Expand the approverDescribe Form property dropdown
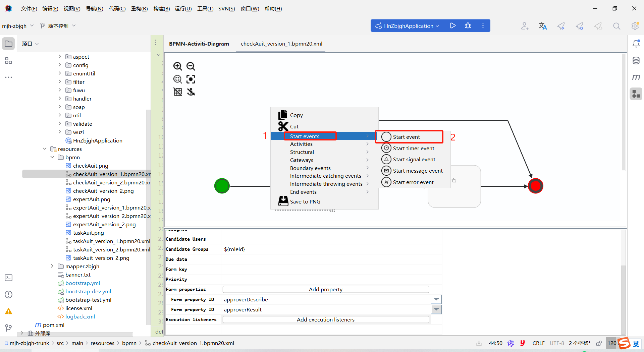644x352 pixels. pos(436,299)
